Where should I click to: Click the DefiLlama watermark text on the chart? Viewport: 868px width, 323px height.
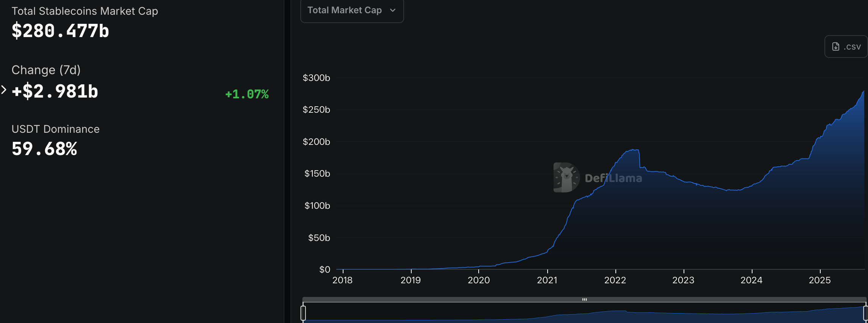613,178
